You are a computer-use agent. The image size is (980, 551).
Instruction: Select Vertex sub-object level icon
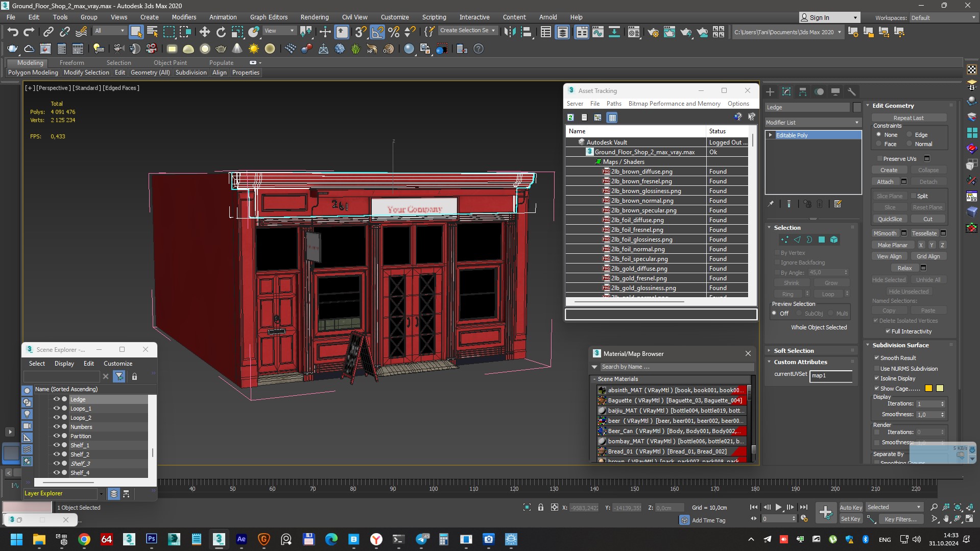point(785,239)
